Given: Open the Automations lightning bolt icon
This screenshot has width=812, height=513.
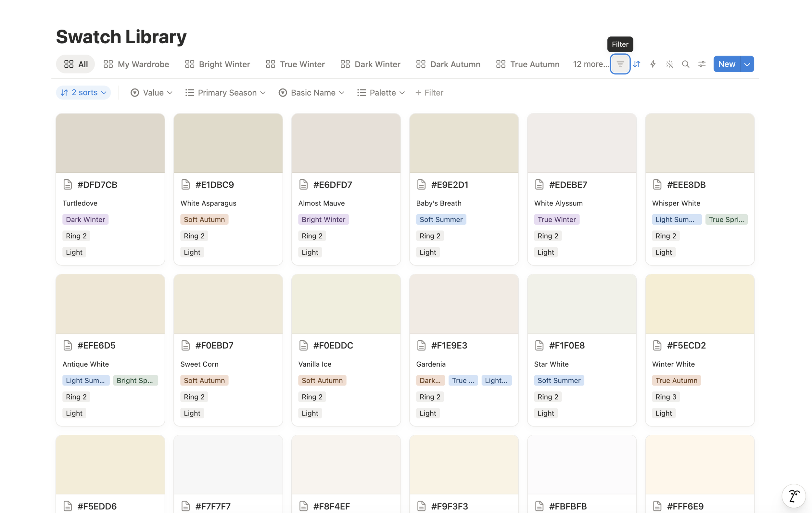Looking at the screenshot, I should coord(653,64).
